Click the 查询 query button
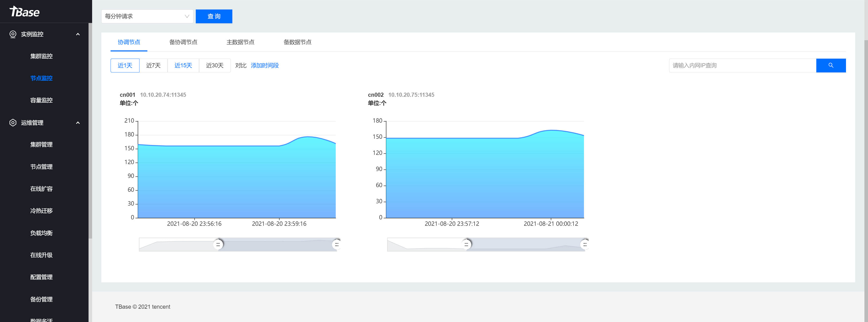This screenshot has height=322, width=868. 214,16
